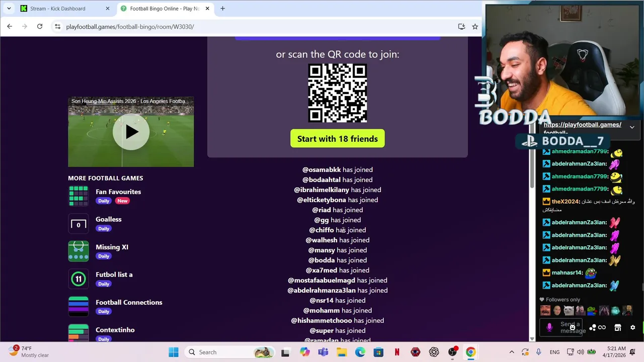Click the Windows taskbar Search box
This screenshot has width=644, height=362.
(230, 352)
